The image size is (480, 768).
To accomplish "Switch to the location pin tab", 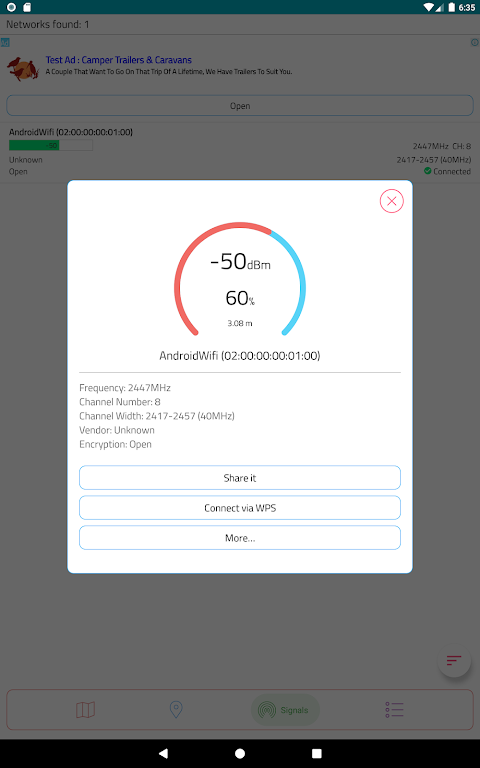I will [176, 709].
